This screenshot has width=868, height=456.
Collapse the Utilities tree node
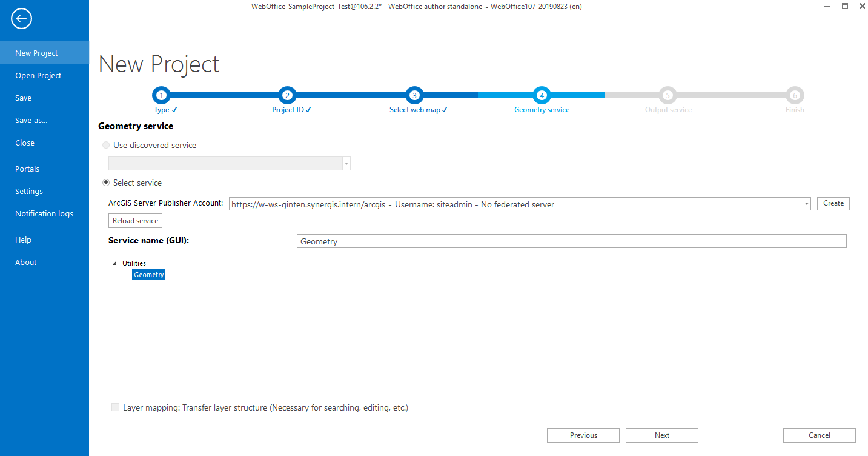tap(114, 263)
